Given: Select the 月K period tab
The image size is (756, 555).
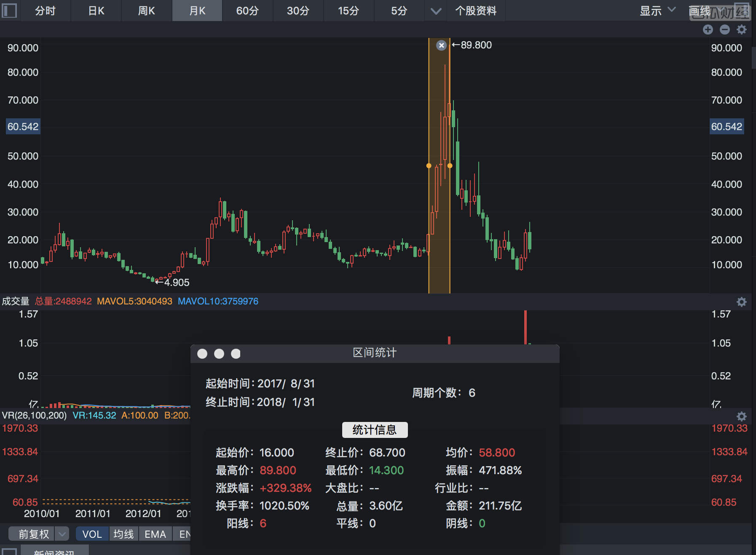Looking at the screenshot, I should coord(197,11).
